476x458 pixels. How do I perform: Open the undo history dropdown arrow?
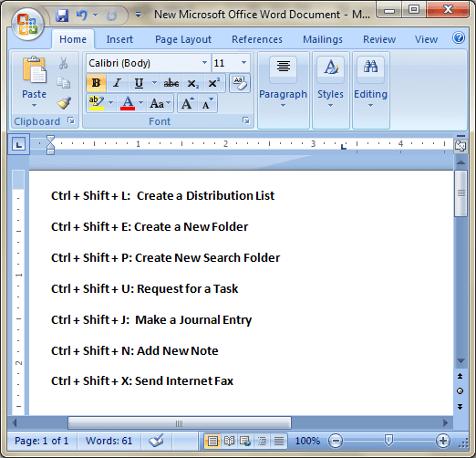[x=95, y=15]
